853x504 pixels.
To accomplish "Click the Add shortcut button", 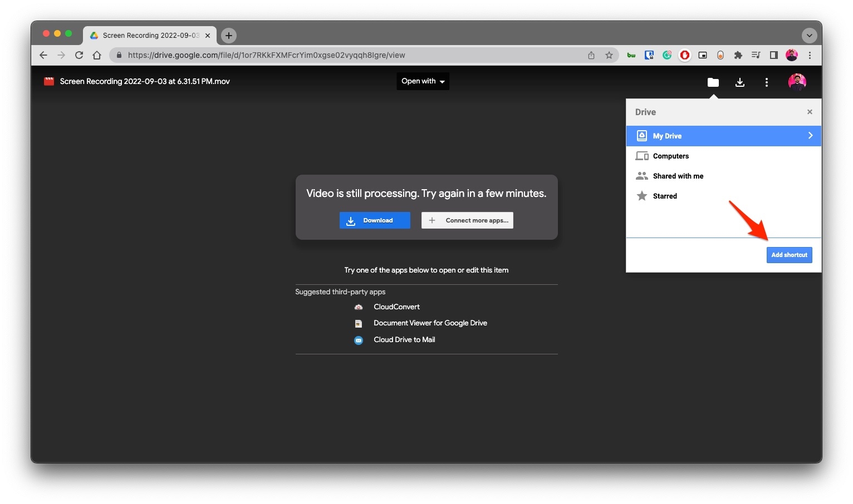I will 789,255.
